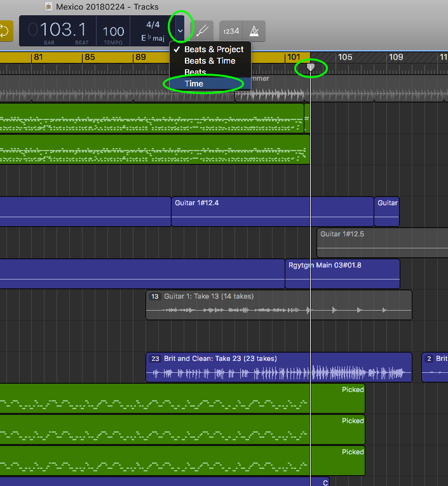Select the Guitar 1#12.4 region
This screenshot has width=448, height=486.
(x=272, y=212)
